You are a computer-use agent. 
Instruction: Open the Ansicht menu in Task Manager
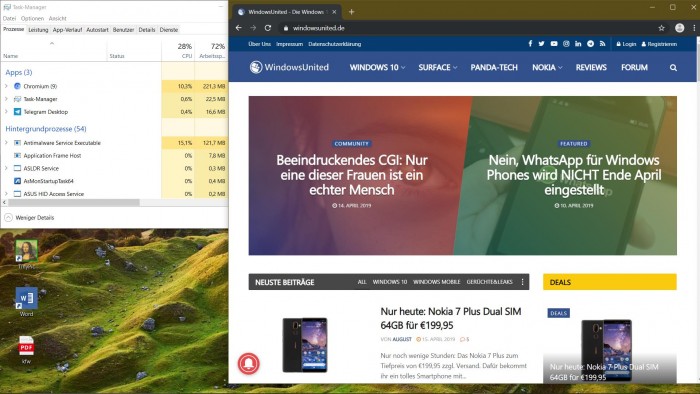(x=58, y=18)
